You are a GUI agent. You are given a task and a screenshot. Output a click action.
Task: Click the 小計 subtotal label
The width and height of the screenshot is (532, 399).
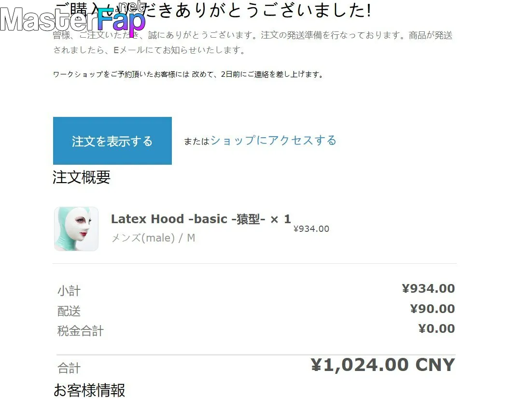click(69, 291)
